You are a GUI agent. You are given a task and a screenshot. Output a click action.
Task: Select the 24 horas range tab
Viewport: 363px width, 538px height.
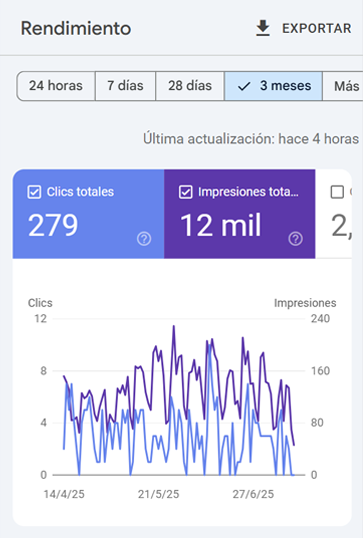tap(56, 86)
